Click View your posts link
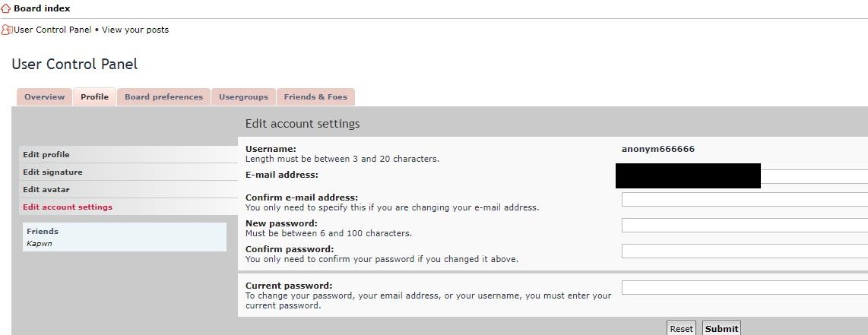This screenshot has height=335, width=868. coord(135,30)
